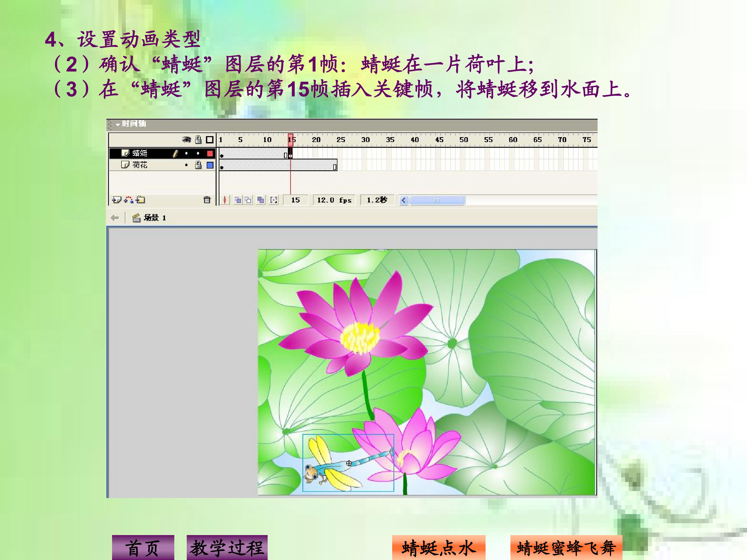Viewport: 747px width, 560px height.
Task: Toggle the onion skin icon
Action: [x=238, y=200]
